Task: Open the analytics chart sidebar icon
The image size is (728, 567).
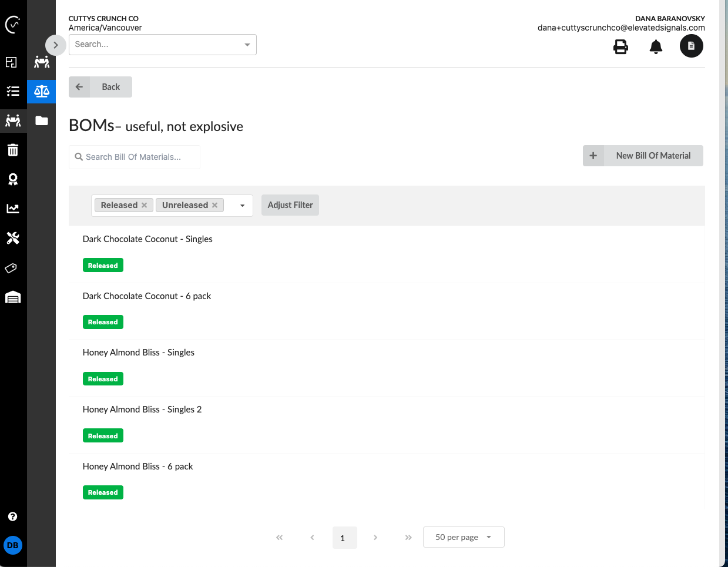Action: point(13,209)
